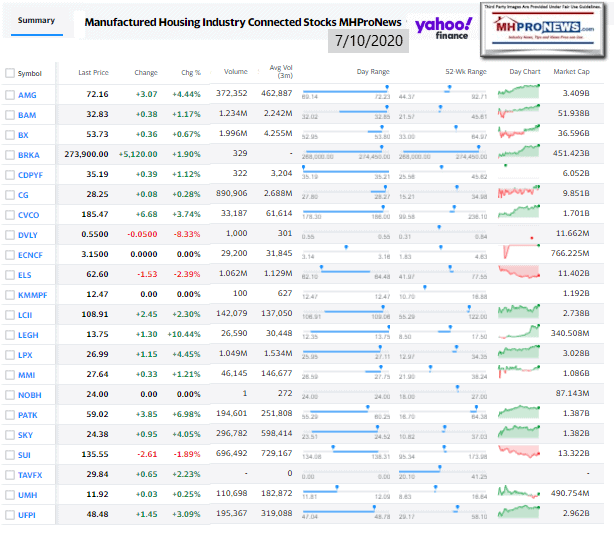Sort by the Chg % column header

(189, 73)
